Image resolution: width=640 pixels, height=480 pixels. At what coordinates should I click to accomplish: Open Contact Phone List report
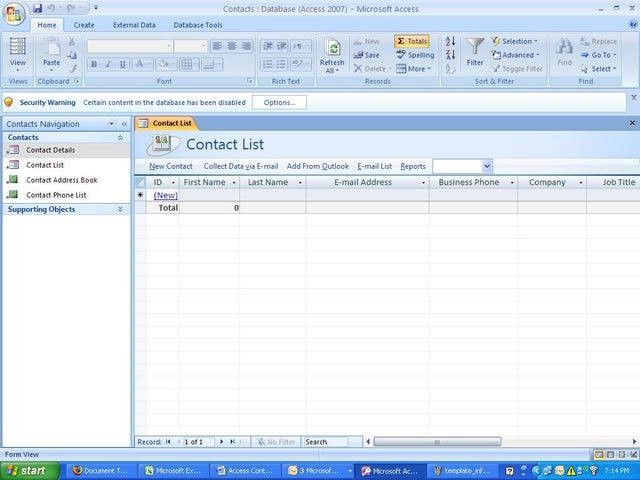(x=67, y=195)
